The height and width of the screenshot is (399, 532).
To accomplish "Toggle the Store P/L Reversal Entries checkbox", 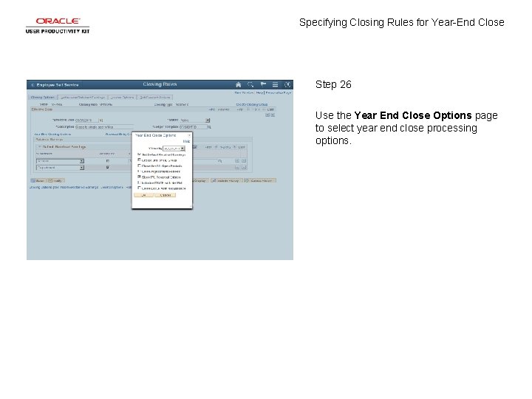I will coord(139,177).
